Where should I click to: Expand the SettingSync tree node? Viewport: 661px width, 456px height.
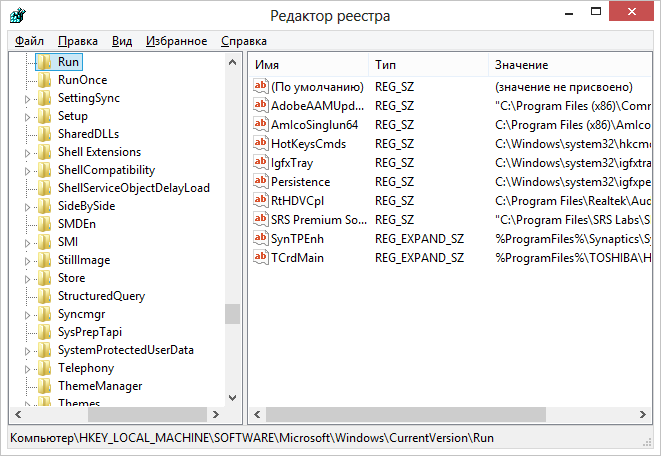(27, 99)
